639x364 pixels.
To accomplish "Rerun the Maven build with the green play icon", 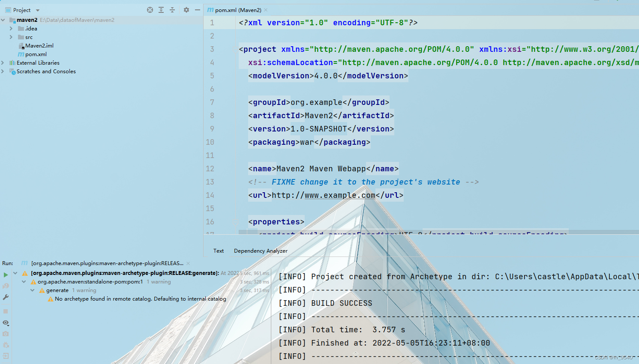I will [6, 274].
